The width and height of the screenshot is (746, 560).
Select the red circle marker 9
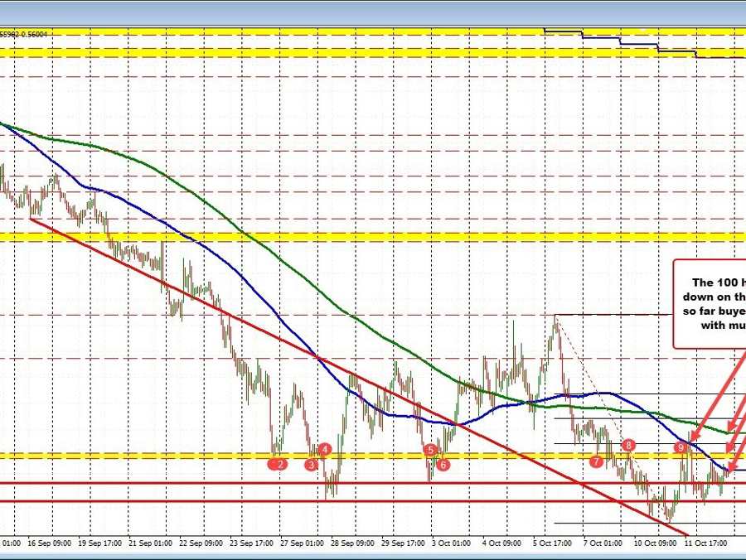[x=681, y=447]
